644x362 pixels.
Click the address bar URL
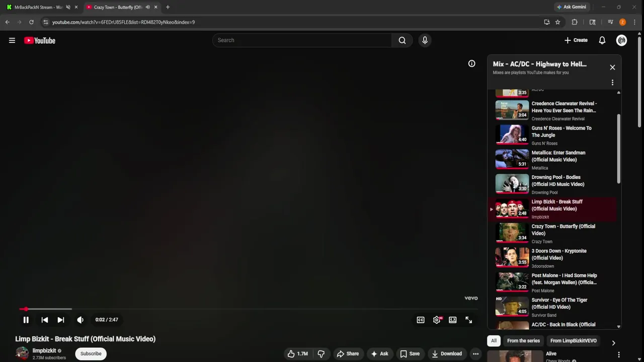point(123,22)
